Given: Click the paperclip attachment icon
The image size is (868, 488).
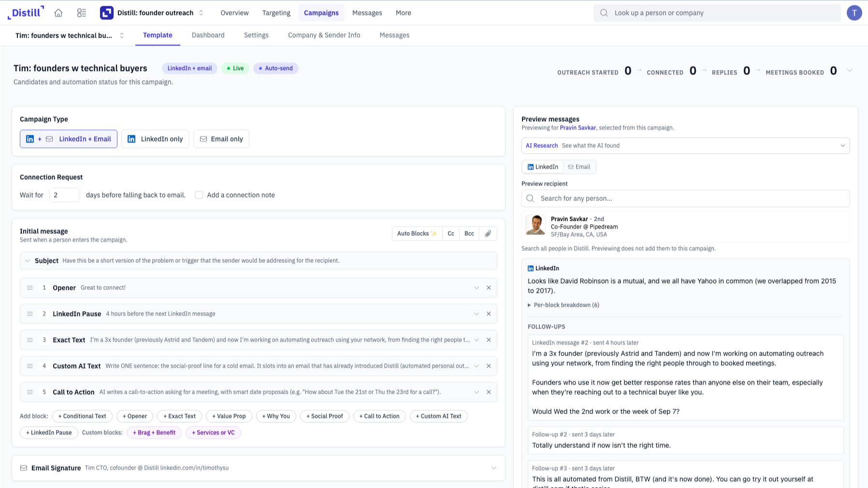Looking at the screenshot, I should (x=488, y=233).
